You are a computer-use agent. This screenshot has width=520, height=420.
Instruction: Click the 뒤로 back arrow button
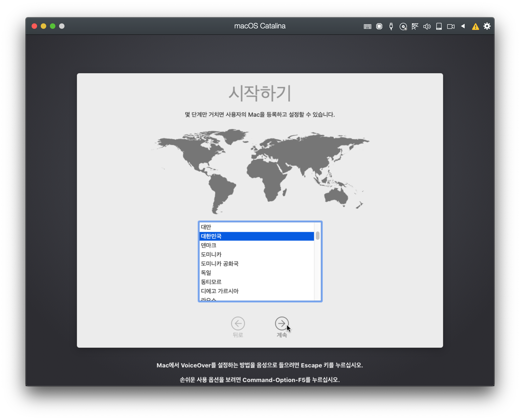click(238, 323)
